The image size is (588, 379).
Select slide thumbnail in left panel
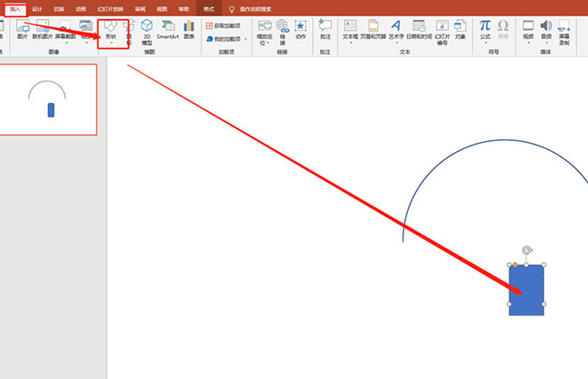click(x=48, y=99)
